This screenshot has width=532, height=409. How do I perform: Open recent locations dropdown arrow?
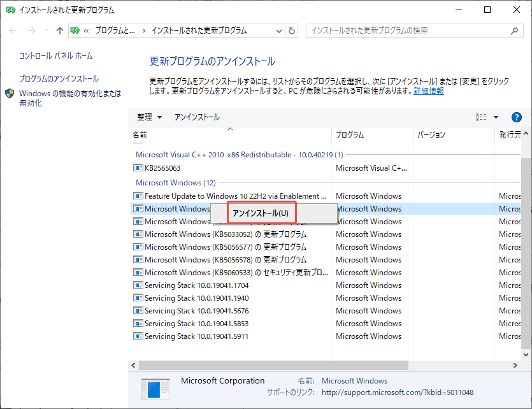tap(47, 31)
